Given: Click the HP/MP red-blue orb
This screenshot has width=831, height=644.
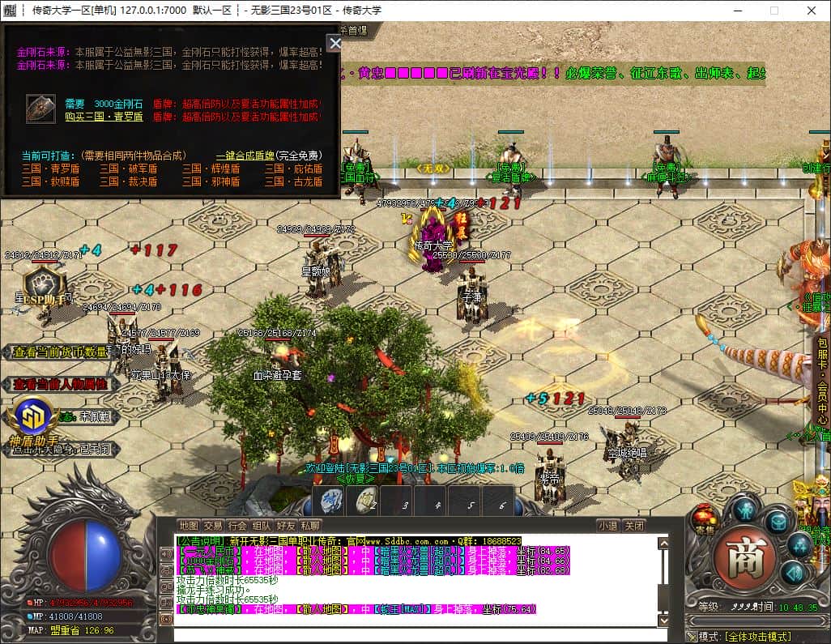Looking at the screenshot, I should (x=85, y=556).
